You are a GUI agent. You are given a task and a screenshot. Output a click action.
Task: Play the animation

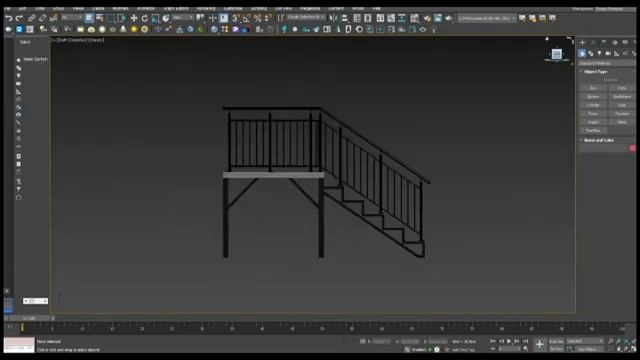tap(509, 341)
